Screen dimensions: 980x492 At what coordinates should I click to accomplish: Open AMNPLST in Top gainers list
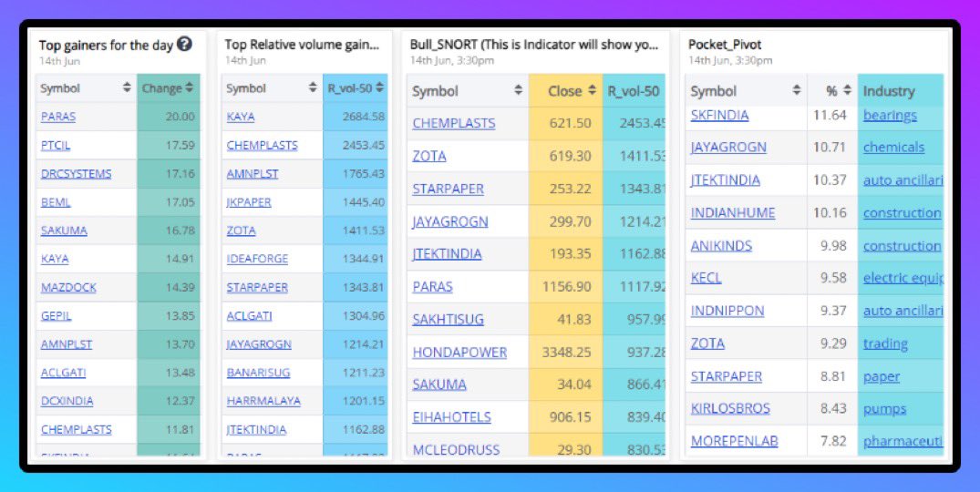(x=67, y=344)
